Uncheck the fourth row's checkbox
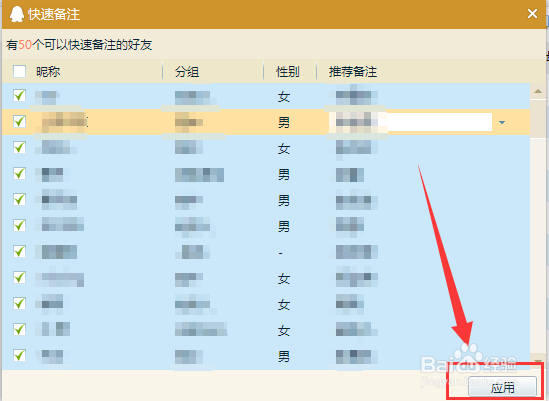This screenshot has width=549, height=401. (x=19, y=173)
